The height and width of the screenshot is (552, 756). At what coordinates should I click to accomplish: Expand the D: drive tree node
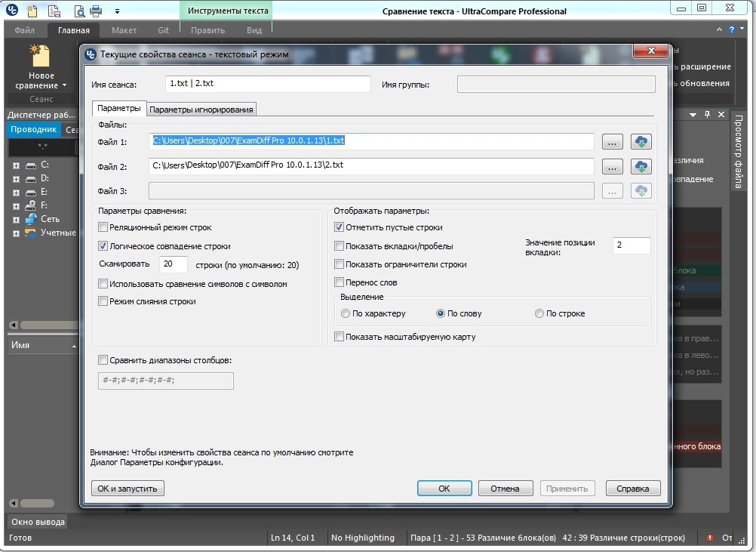coord(16,179)
